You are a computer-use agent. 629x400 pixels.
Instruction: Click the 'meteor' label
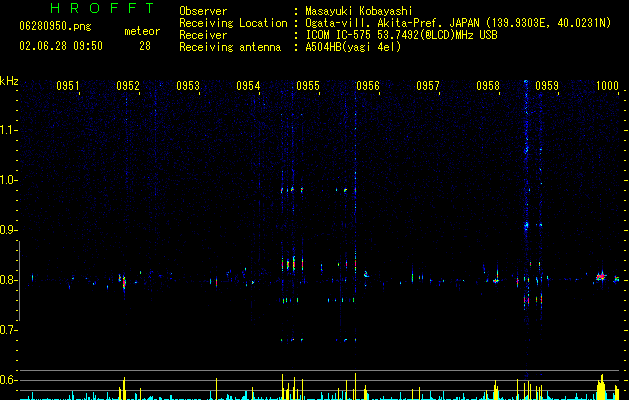coord(142,31)
